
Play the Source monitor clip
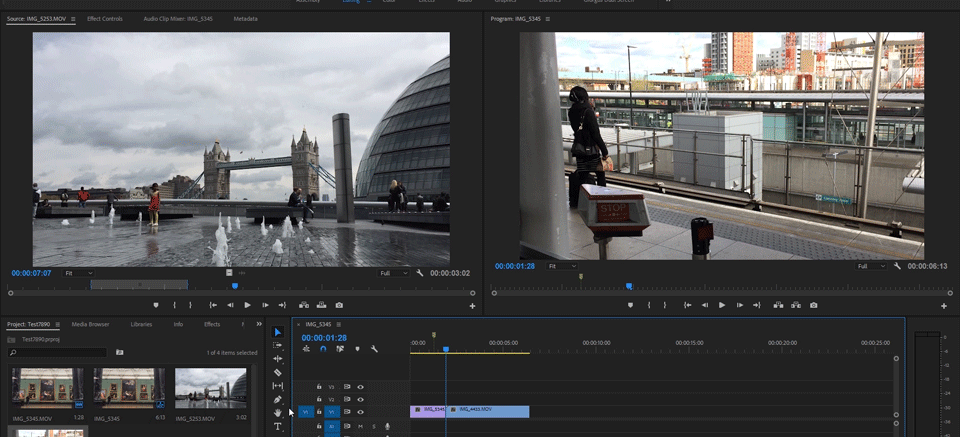[247, 305]
